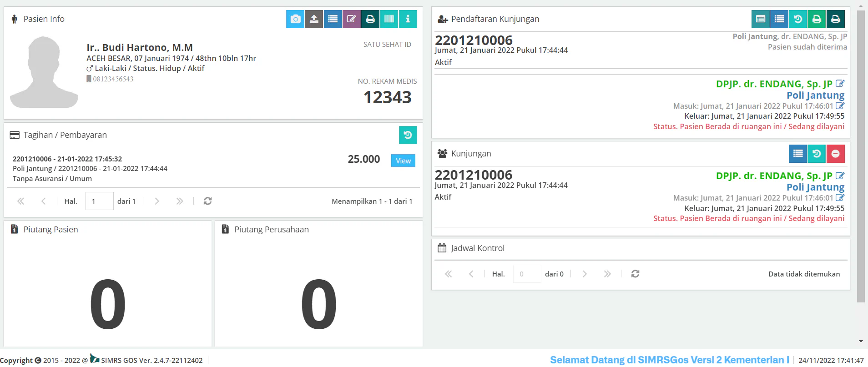Click 'Tanpa Asuransi / Umum' text

pyautogui.click(x=52, y=178)
